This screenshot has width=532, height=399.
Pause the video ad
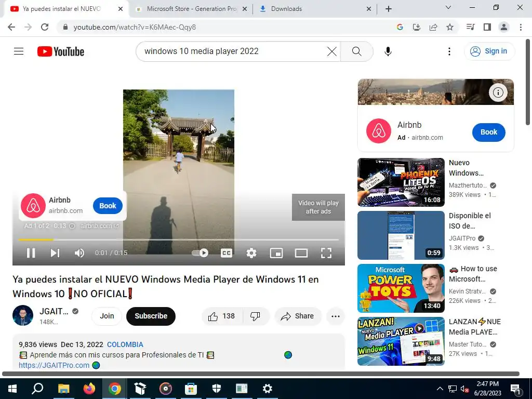(31, 253)
